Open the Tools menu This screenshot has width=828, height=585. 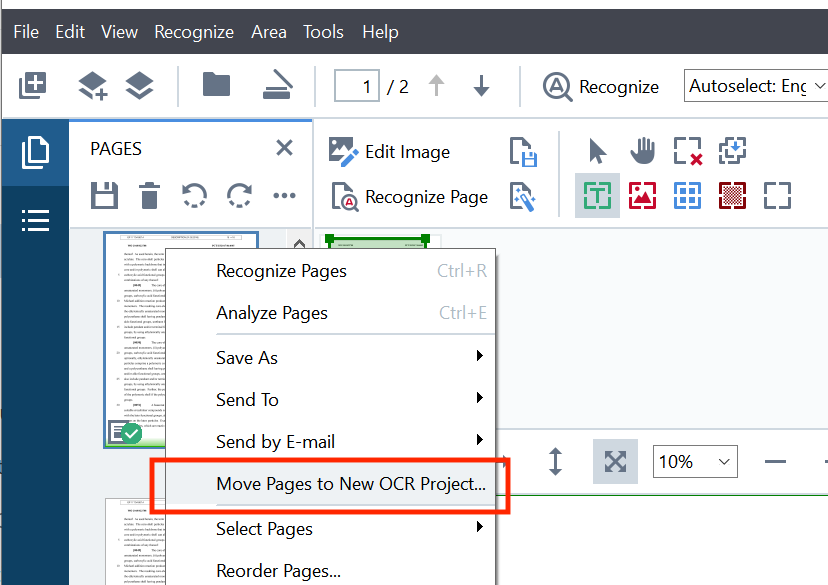coord(323,31)
